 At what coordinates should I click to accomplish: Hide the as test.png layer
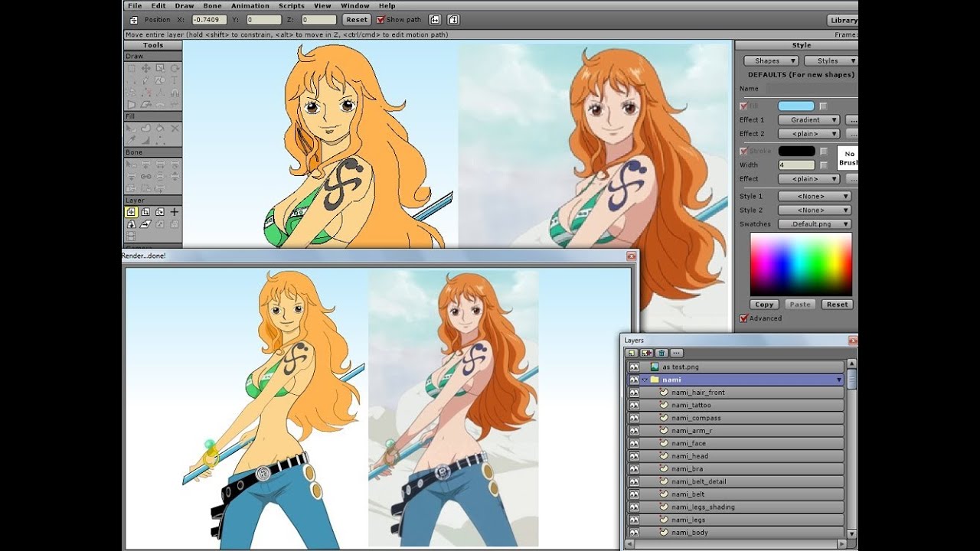click(634, 367)
